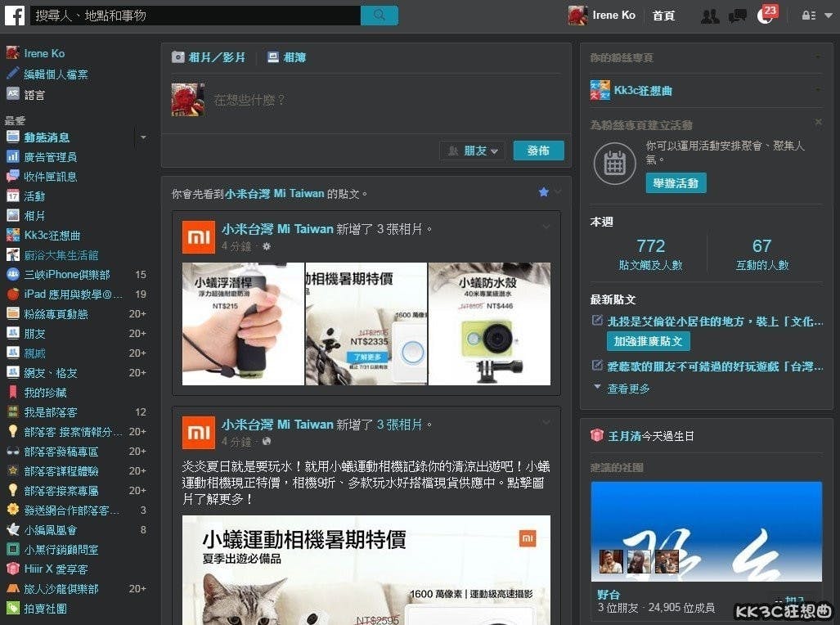The image size is (840, 625).
Task: Open 朋友 list in sidebar
Action: point(35,334)
